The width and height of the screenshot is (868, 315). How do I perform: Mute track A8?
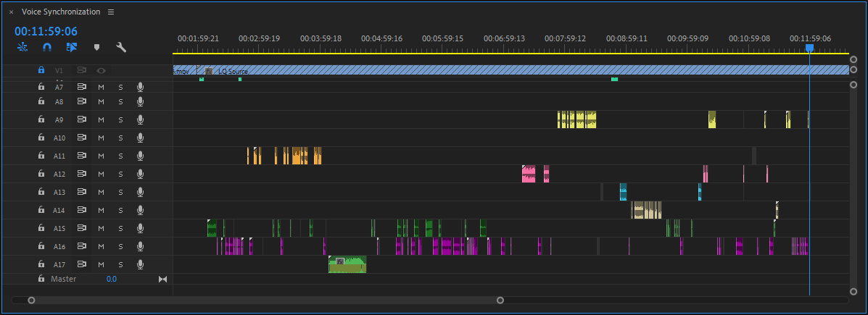coord(101,101)
